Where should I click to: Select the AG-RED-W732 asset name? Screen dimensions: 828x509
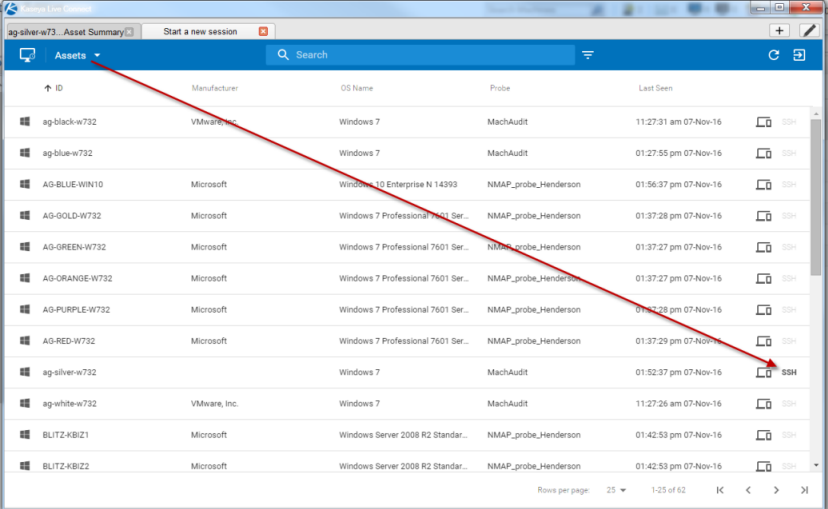[69, 341]
